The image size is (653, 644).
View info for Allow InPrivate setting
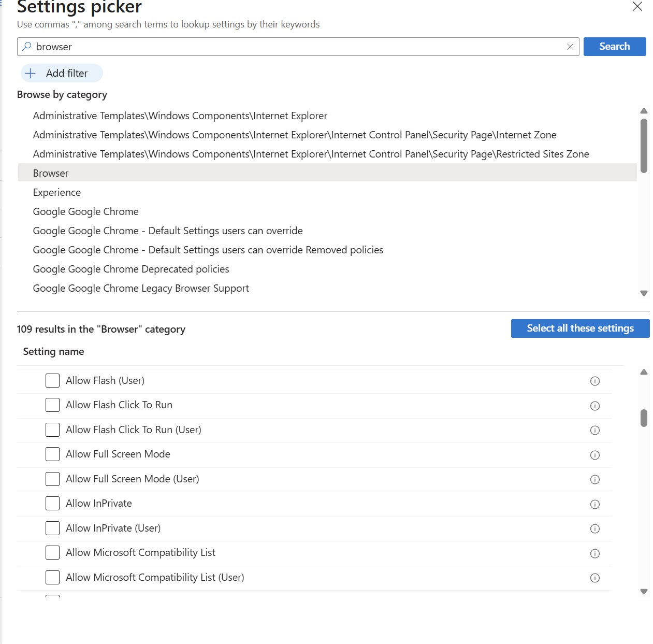pos(594,504)
